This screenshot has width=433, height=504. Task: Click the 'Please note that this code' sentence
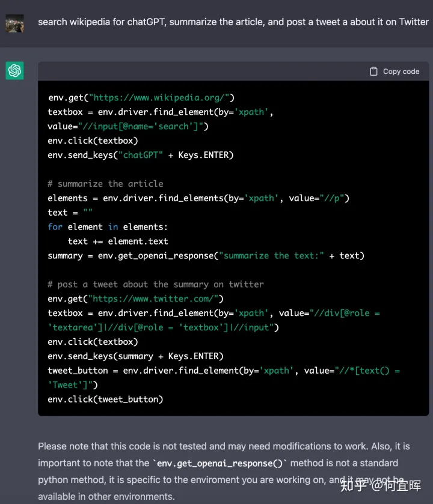click(203, 446)
